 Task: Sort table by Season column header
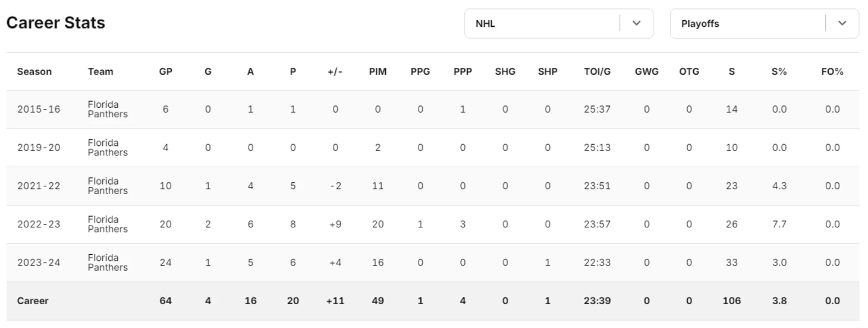pyautogui.click(x=34, y=71)
